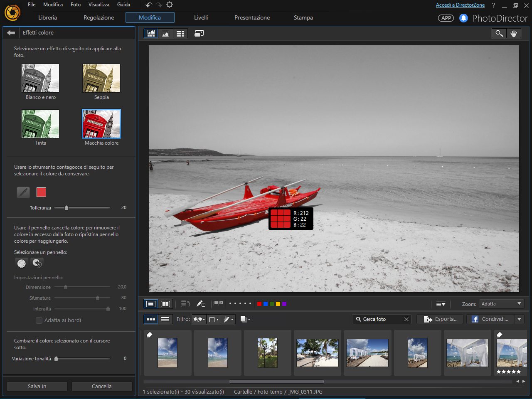
Task: Select the eyedropper color picker tool
Action: pos(23,192)
